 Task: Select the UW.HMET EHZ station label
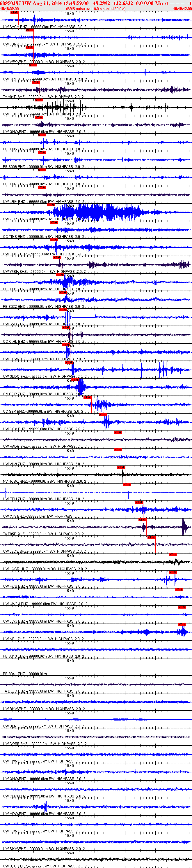coord(45,254)
